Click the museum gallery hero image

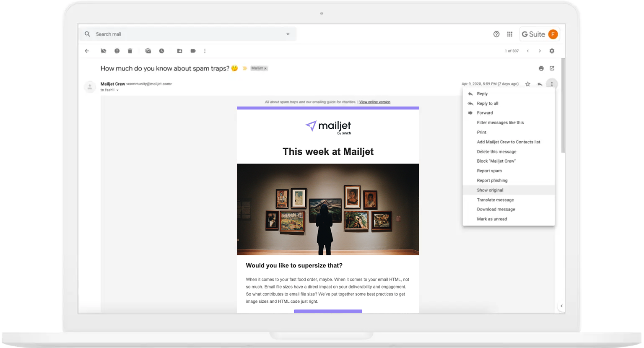point(328,209)
